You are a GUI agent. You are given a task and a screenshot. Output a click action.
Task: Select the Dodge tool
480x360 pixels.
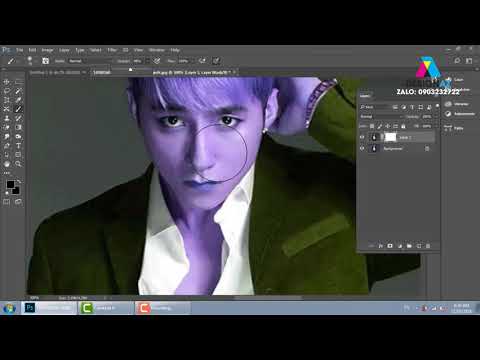(x=18, y=137)
